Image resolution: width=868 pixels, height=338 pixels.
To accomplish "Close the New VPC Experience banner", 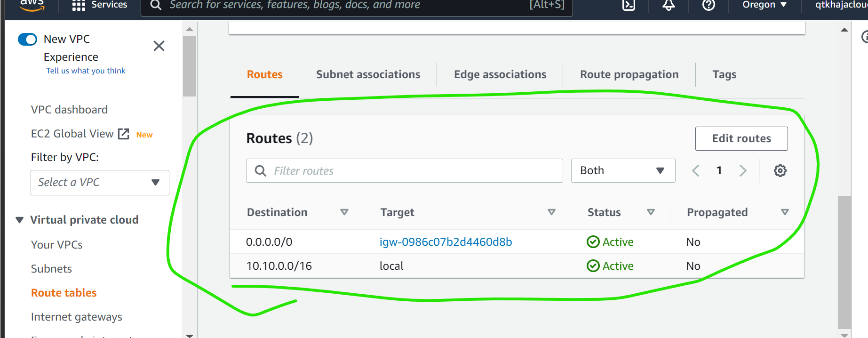I will click(x=159, y=46).
